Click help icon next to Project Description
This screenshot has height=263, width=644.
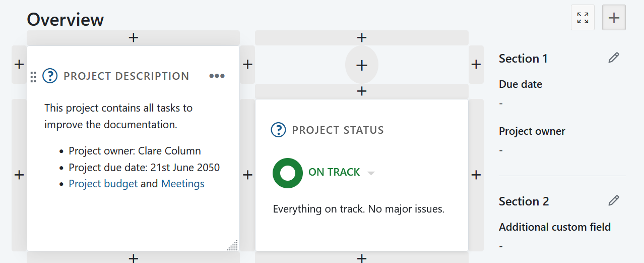50,76
